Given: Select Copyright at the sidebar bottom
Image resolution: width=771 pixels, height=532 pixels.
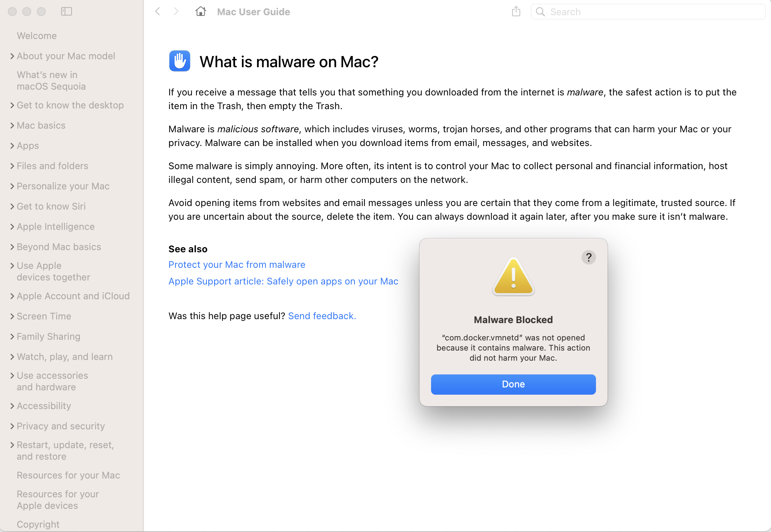Looking at the screenshot, I should tap(38, 524).
